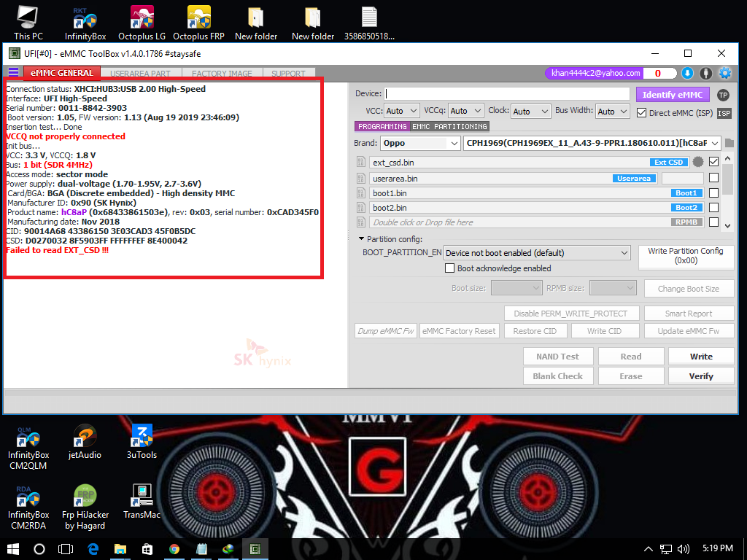The width and height of the screenshot is (747, 560).
Task: Click the RPMB blue tag
Action: (x=686, y=222)
